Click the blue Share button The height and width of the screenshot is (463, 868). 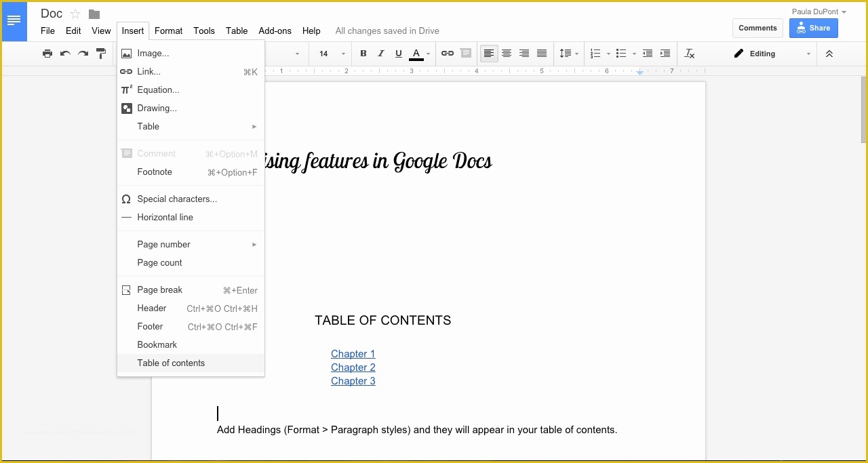[x=814, y=28]
